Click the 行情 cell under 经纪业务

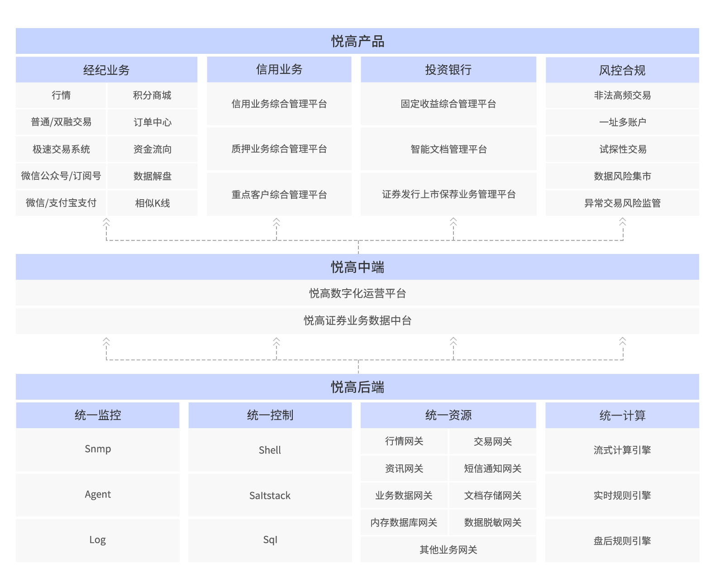[61, 95]
